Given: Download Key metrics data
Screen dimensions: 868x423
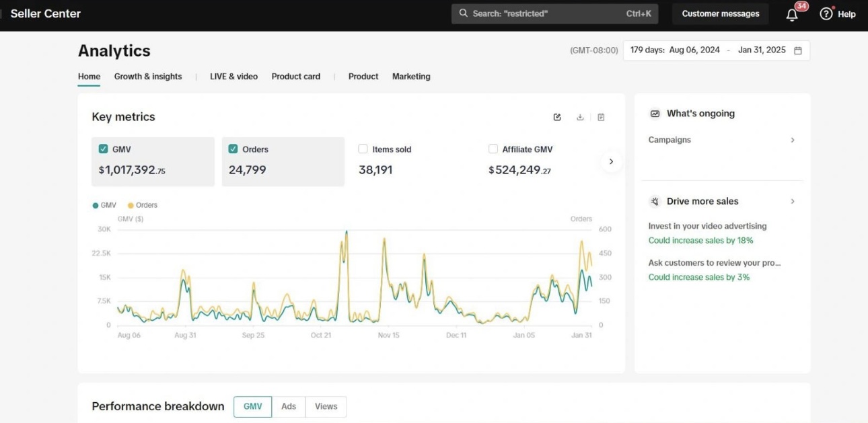Looking at the screenshot, I should coord(580,117).
